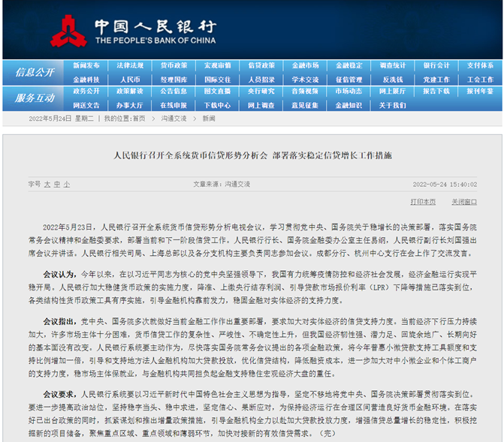504x442 pixels.
Task: Select 金融市场 in the navigation
Action: (305, 65)
